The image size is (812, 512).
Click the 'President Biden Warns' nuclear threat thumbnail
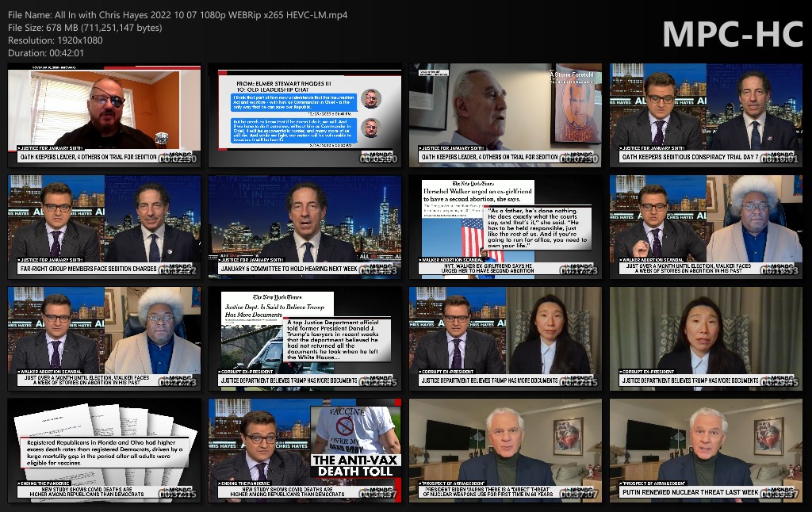click(505, 450)
